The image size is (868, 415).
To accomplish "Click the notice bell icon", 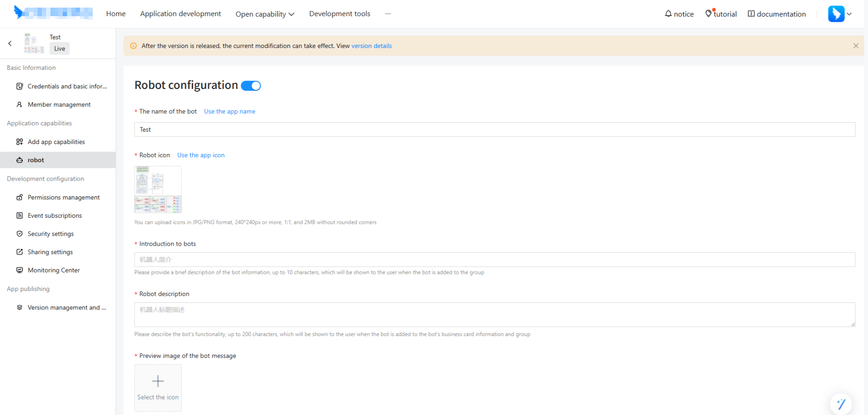I will coord(668,14).
